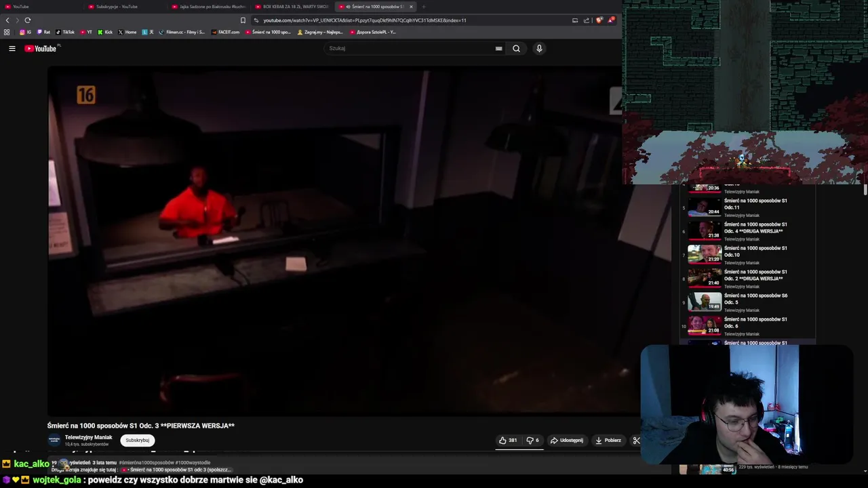
Task: Click the YouTube search magnifier button
Action: tap(516, 48)
